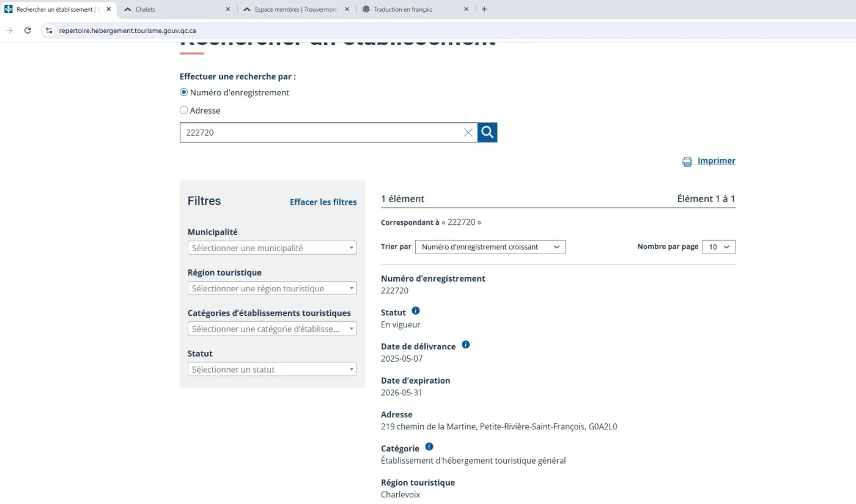Close the Rechercher un établissement tab
Viewport: 856px width, 504px height.
[109, 9]
